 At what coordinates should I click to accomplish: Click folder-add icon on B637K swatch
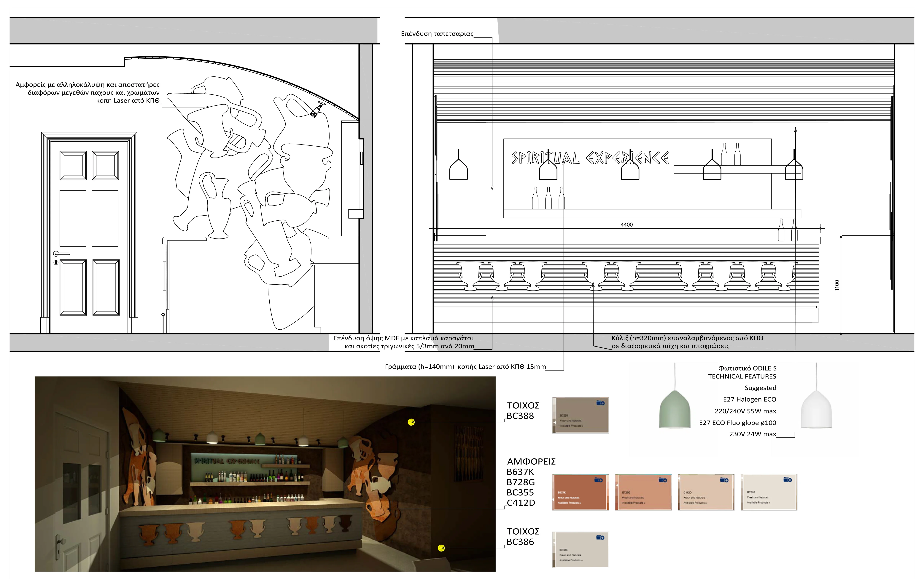pyautogui.click(x=598, y=480)
